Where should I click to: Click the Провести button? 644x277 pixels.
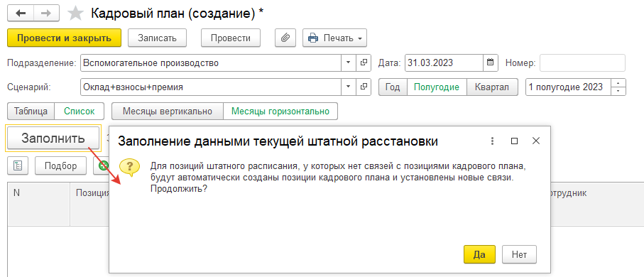231,38
